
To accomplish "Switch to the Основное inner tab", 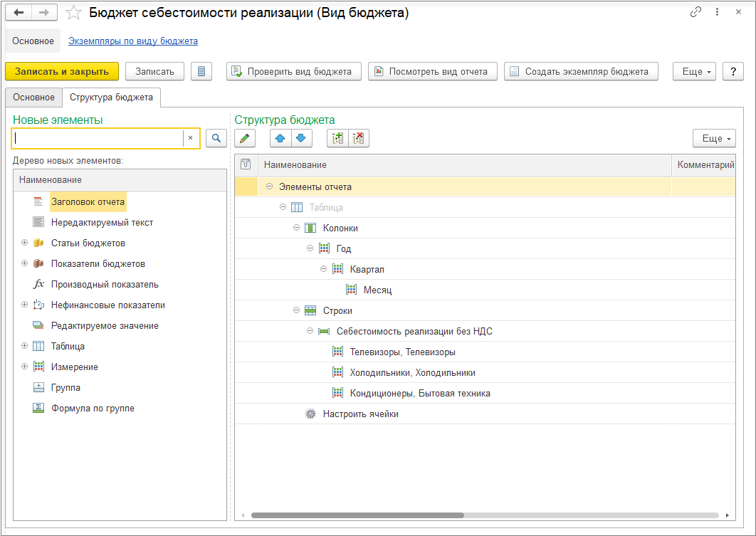I will (x=33, y=98).
